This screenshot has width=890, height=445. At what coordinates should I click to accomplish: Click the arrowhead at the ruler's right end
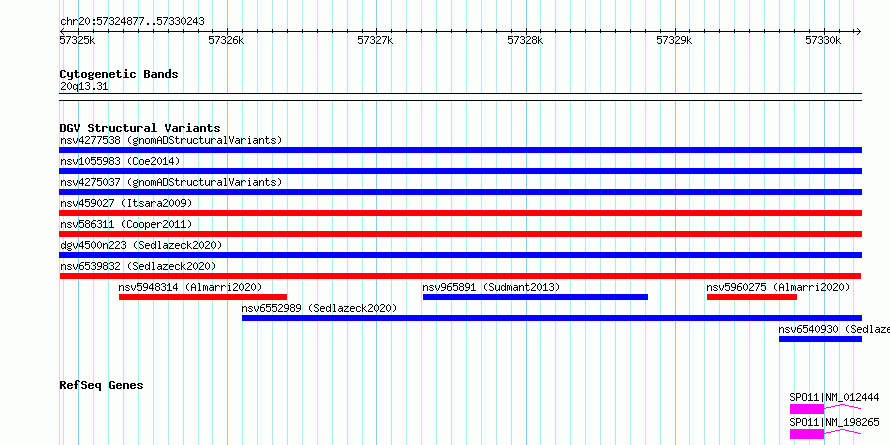coord(858,31)
